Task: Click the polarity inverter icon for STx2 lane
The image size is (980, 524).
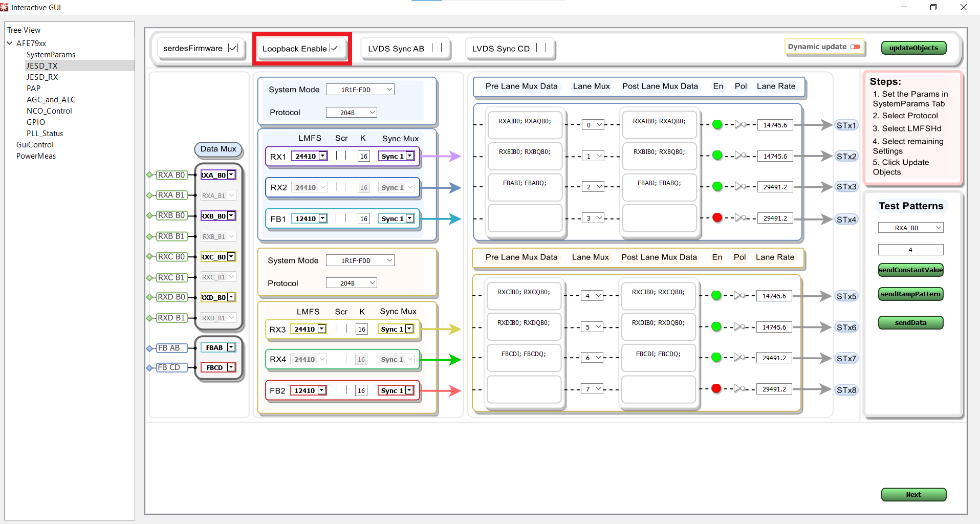Action: point(740,156)
